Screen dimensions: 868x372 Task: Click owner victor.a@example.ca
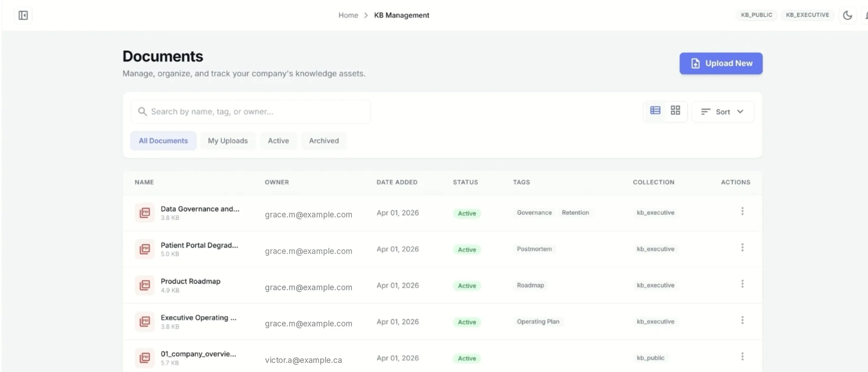pos(303,360)
